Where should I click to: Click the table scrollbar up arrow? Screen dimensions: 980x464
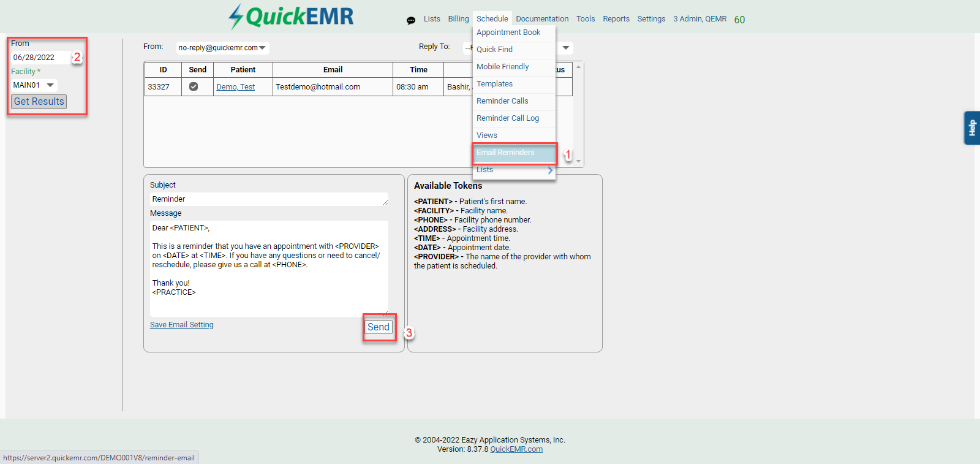(x=578, y=66)
